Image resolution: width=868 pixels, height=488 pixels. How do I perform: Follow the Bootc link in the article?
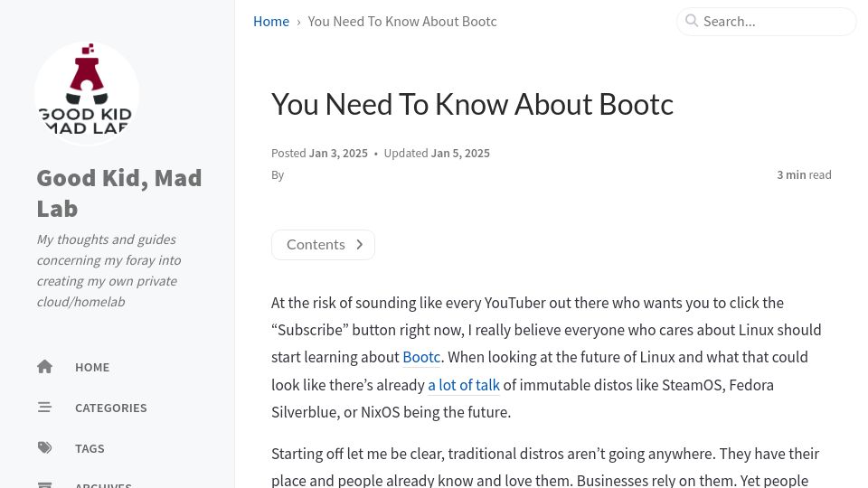(x=421, y=358)
